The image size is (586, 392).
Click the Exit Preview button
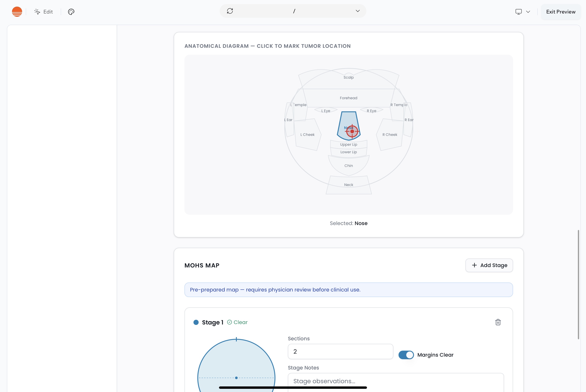pyautogui.click(x=560, y=12)
